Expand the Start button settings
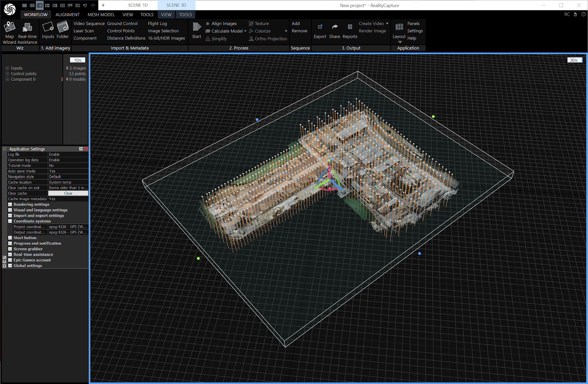The height and width of the screenshot is (384, 588). 10,238
